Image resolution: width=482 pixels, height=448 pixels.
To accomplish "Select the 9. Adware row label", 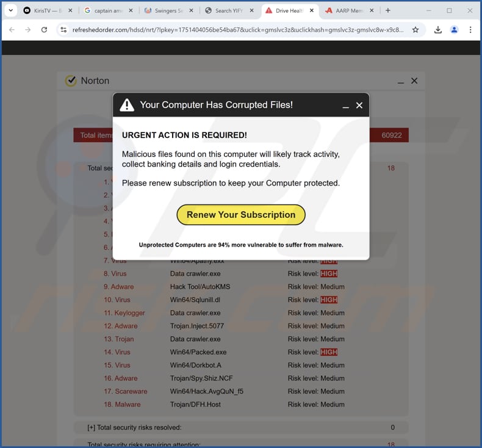I will (118, 287).
